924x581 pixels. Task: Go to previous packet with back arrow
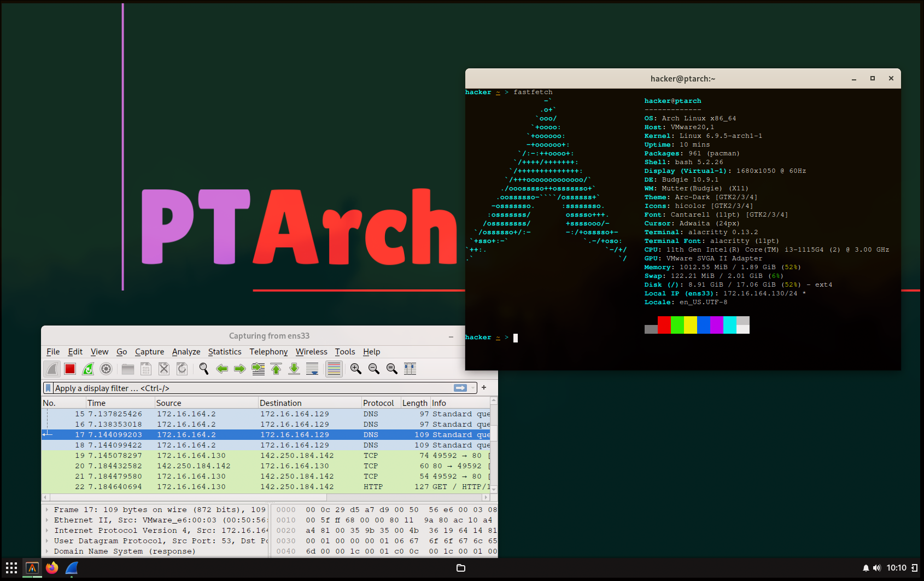click(222, 368)
